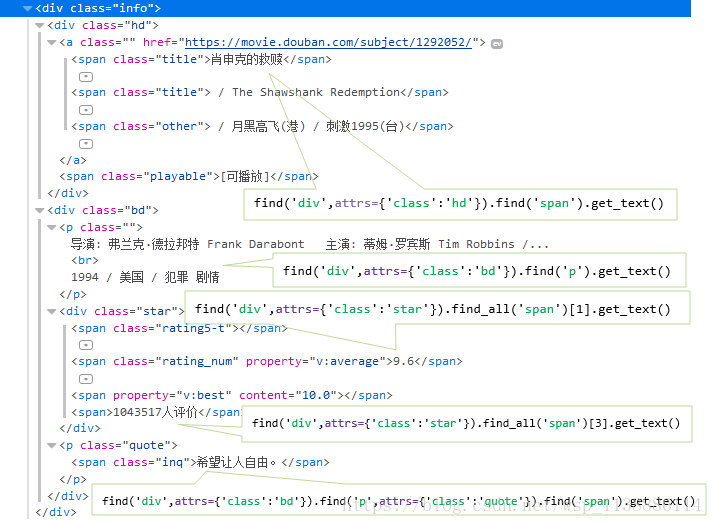The height and width of the screenshot is (525, 713).
Task: Collapse the div class="hd" node
Action: click(x=40, y=25)
